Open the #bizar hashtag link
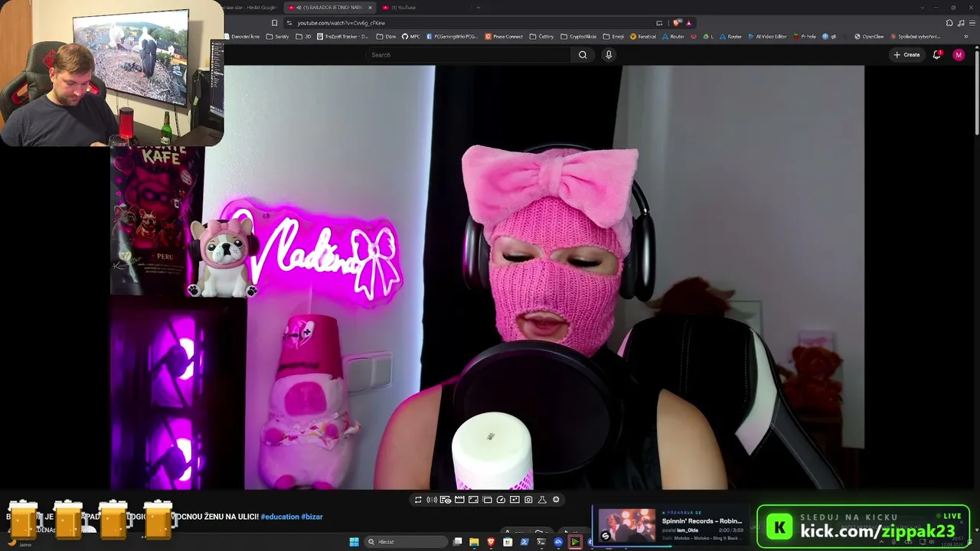980x551 pixels. click(x=312, y=517)
